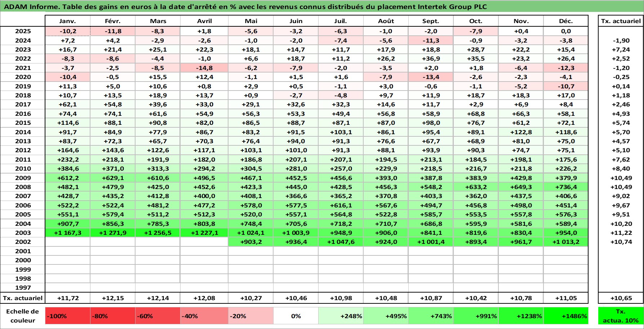Click the 'Déc.' column header

(566, 21)
